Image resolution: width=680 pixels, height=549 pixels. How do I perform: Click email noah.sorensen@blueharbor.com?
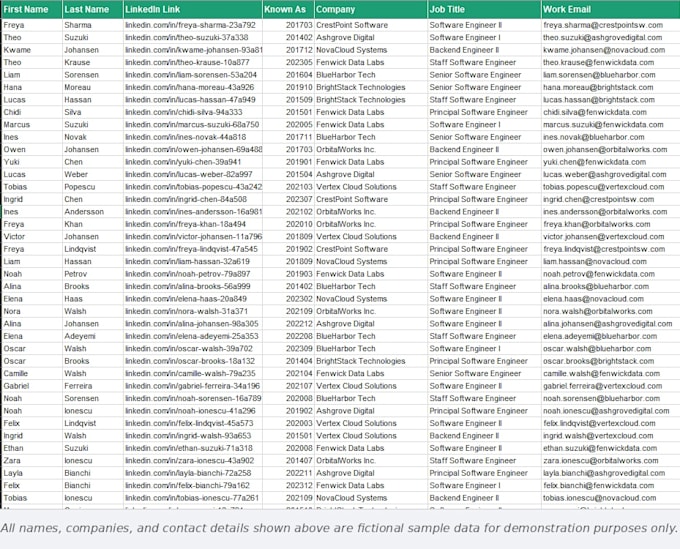coord(611,398)
